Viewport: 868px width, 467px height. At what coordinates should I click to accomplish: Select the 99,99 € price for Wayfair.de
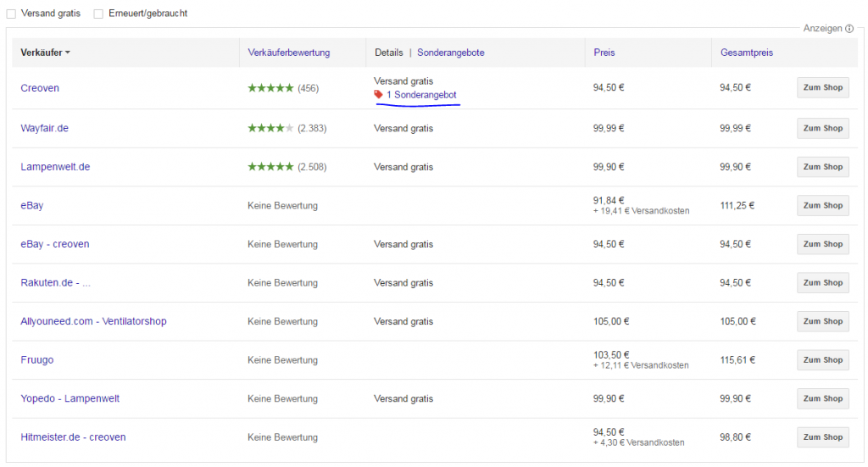coord(609,128)
